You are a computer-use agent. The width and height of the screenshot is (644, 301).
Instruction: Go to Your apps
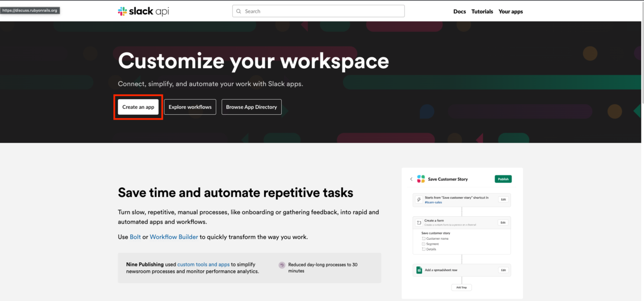point(510,11)
